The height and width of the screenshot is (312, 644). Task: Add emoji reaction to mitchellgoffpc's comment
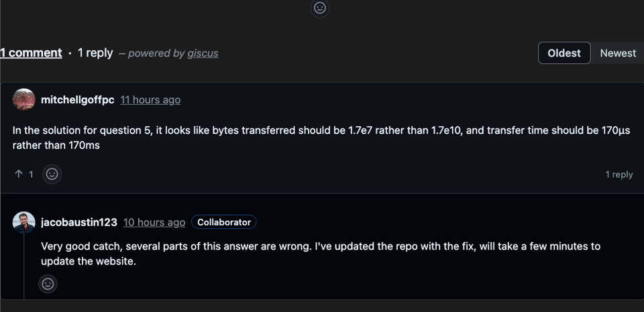[52, 174]
